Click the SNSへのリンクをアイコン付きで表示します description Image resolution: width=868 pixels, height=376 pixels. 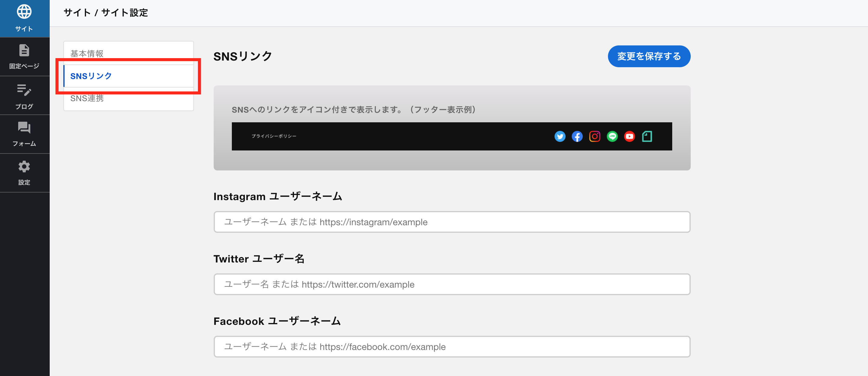click(354, 110)
